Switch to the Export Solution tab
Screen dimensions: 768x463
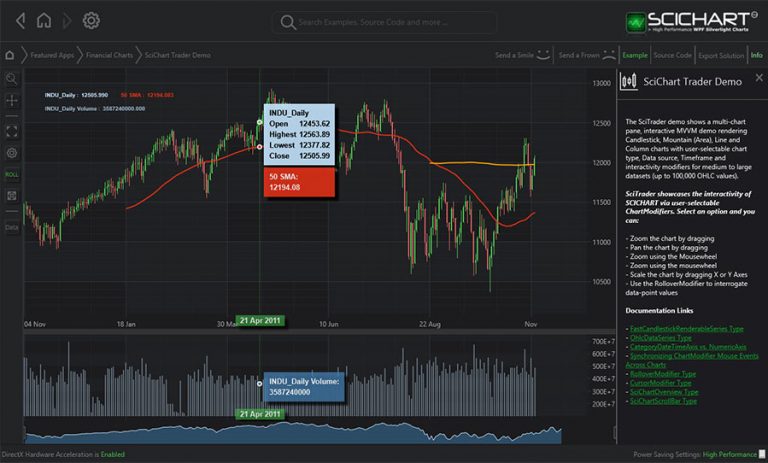pyautogui.click(x=721, y=55)
